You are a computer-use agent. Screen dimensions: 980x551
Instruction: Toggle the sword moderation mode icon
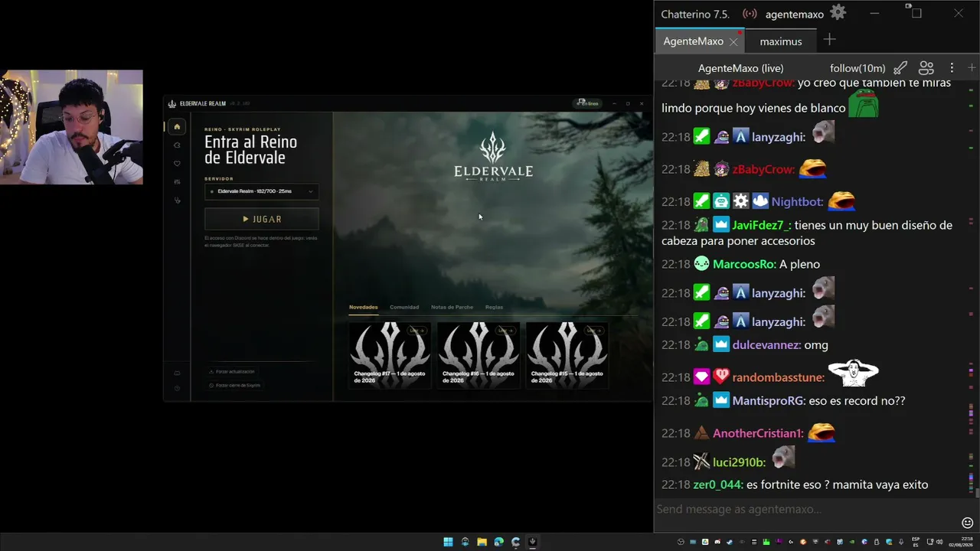point(900,68)
